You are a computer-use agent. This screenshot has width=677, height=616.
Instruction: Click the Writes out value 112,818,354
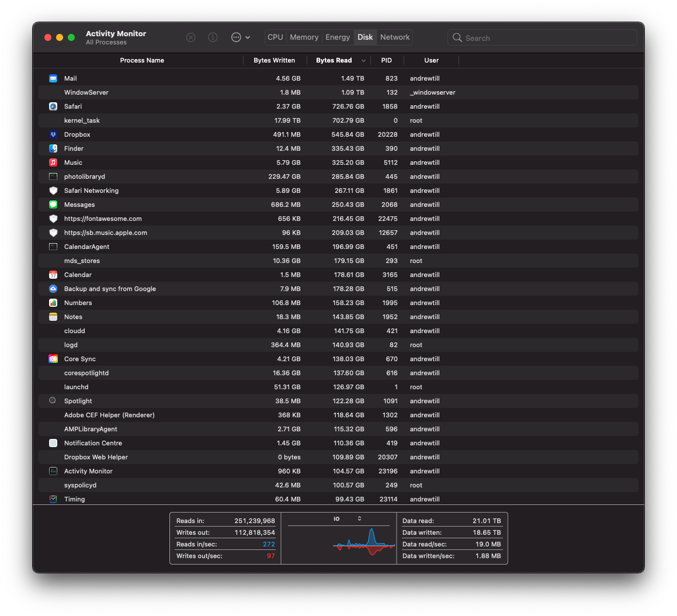(x=254, y=532)
